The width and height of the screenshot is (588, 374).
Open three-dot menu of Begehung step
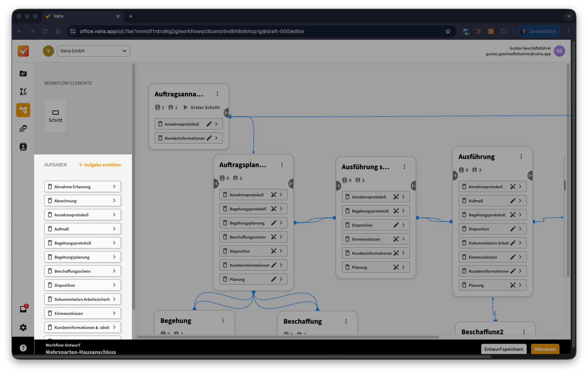223,321
